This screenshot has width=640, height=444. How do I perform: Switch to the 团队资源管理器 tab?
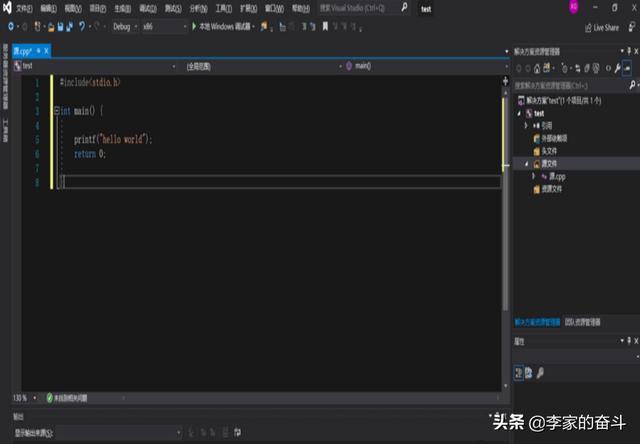(585, 323)
